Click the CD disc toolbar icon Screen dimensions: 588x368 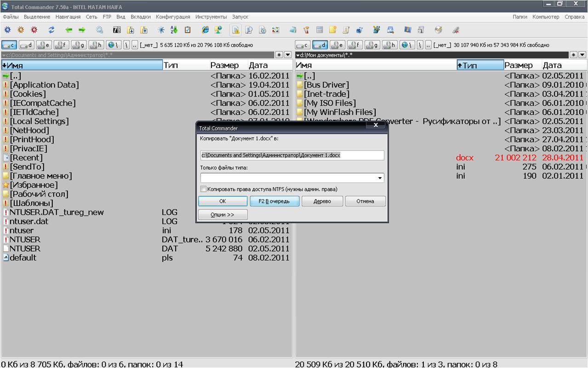click(439, 30)
